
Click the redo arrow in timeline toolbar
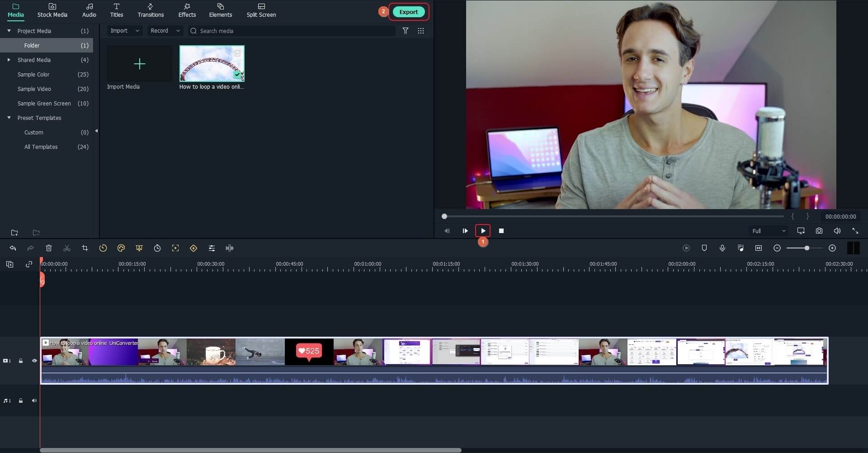[30, 248]
